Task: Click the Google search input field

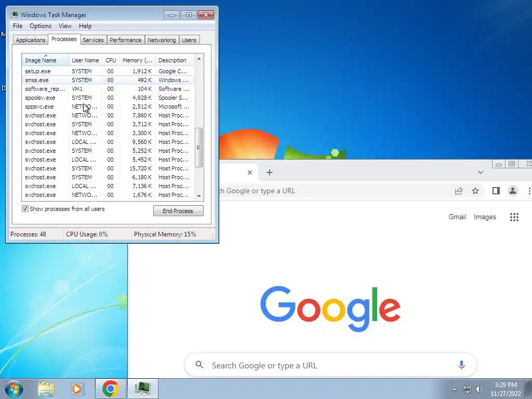Action: tap(330, 365)
